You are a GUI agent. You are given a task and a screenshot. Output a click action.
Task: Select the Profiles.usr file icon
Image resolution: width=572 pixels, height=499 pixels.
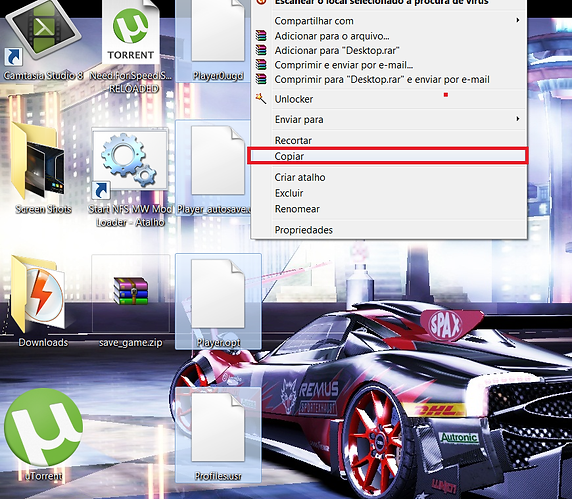218,428
